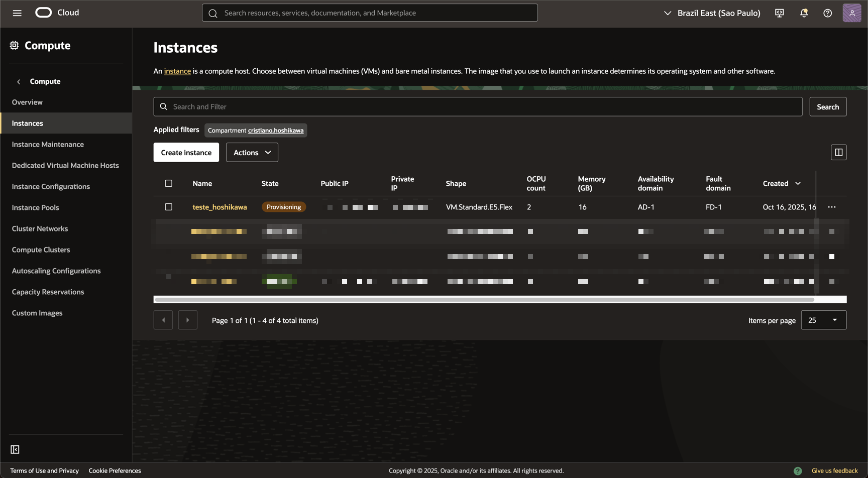Click the Create instance button
The height and width of the screenshot is (478, 868).
[186, 152]
